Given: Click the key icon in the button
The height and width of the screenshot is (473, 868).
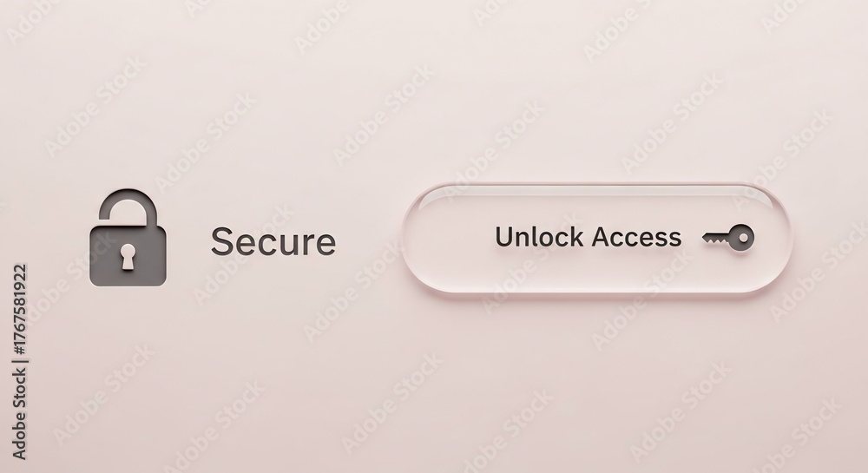Looking at the screenshot, I should (x=728, y=238).
